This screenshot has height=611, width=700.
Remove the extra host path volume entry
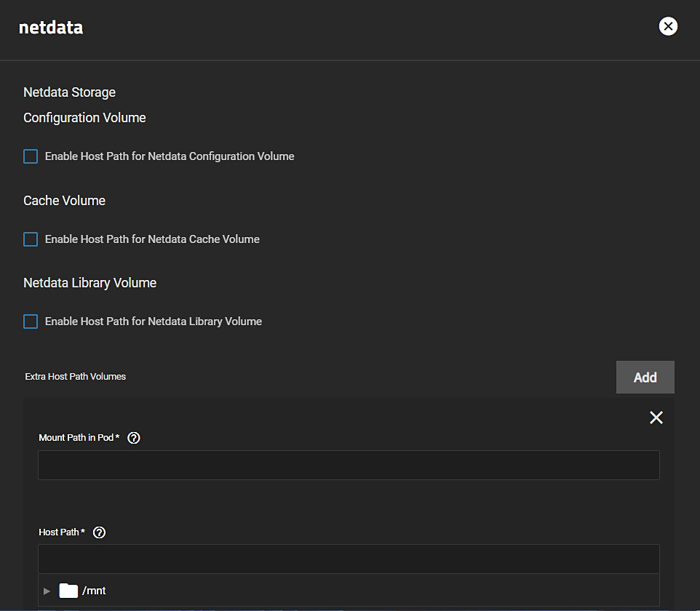pos(656,418)
